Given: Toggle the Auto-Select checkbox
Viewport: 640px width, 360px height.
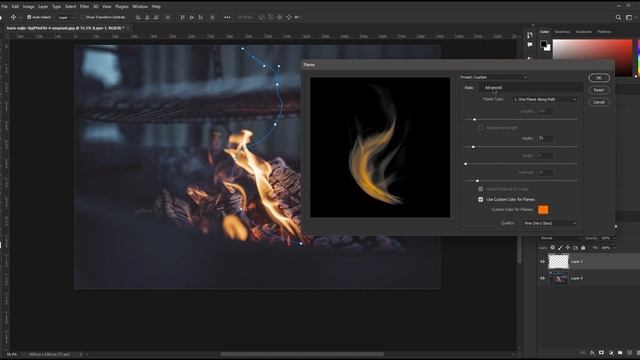Looking at the screenshot, I should pyautogui.click(x=29, y=17).
